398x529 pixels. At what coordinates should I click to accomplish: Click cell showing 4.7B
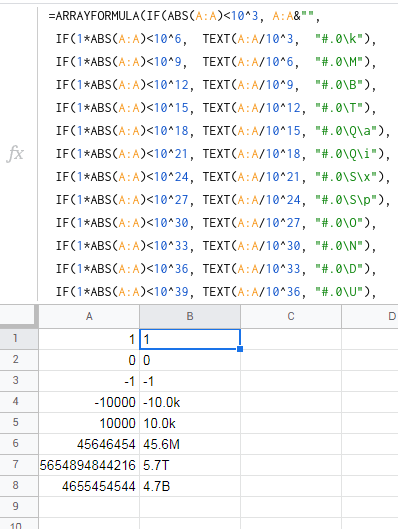tap(190, 486)
